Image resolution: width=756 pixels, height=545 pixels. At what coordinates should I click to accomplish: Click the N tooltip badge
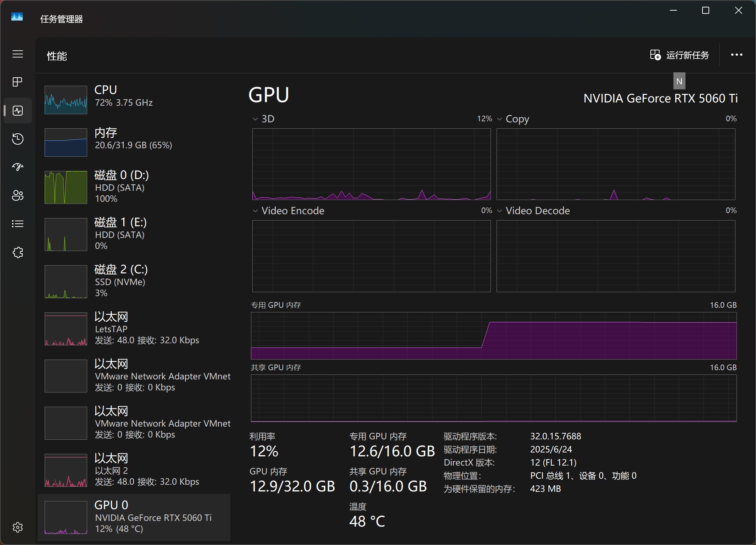[x=679, y=81]
